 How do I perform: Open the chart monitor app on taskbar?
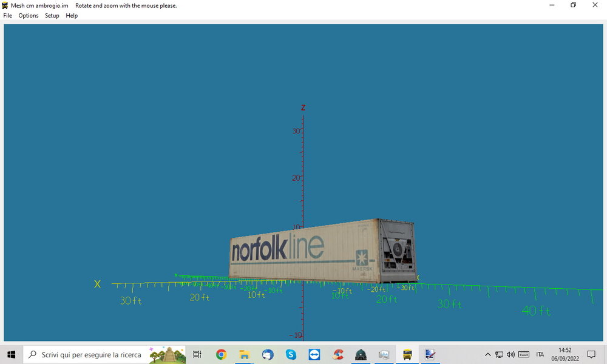click(x=384, y=354)
